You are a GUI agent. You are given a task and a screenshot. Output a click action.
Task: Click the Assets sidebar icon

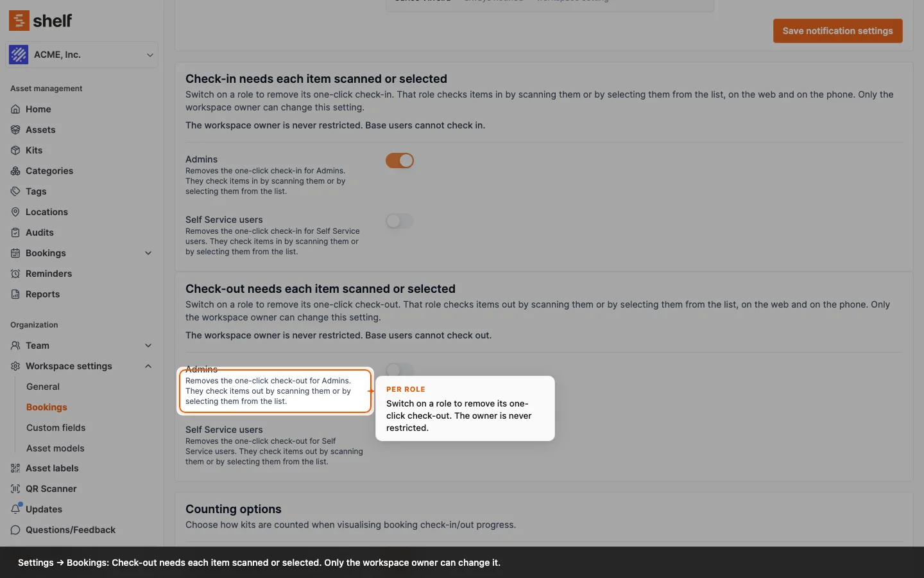[x=15, y=130]
